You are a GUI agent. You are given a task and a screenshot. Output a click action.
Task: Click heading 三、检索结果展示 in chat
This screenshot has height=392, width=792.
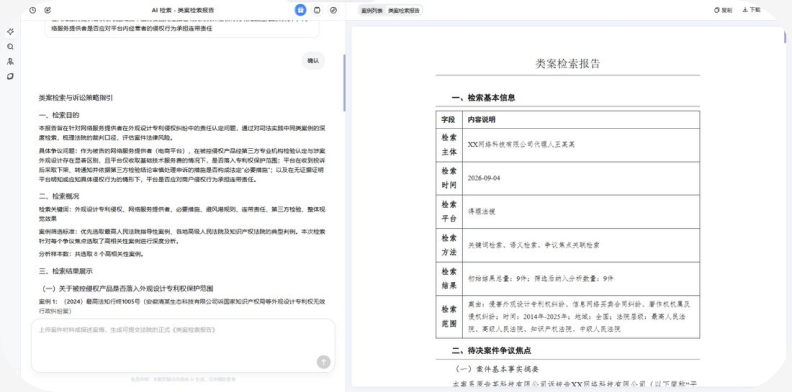coord(66,271)
